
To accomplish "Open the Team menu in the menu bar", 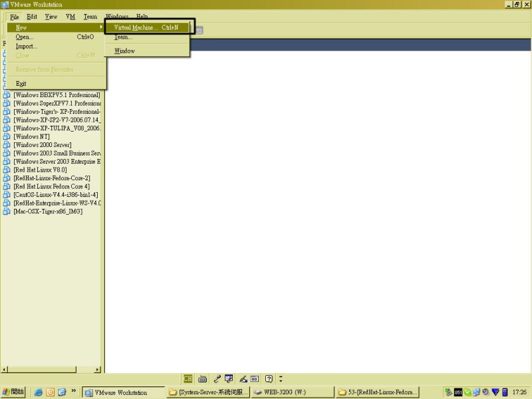I will pos(90,16).
